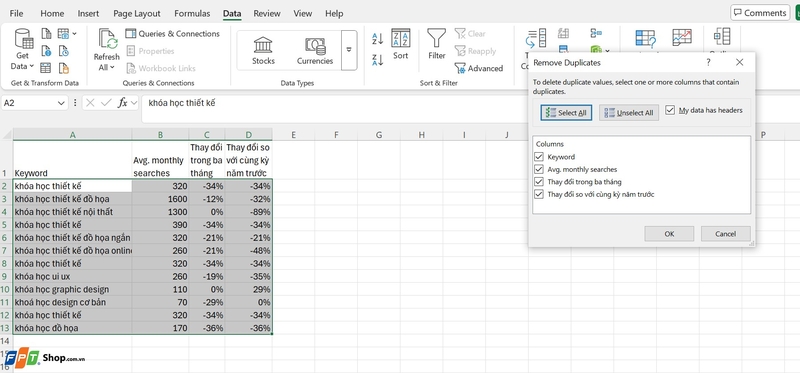Toggle the Filter funnel

[436, 44]
